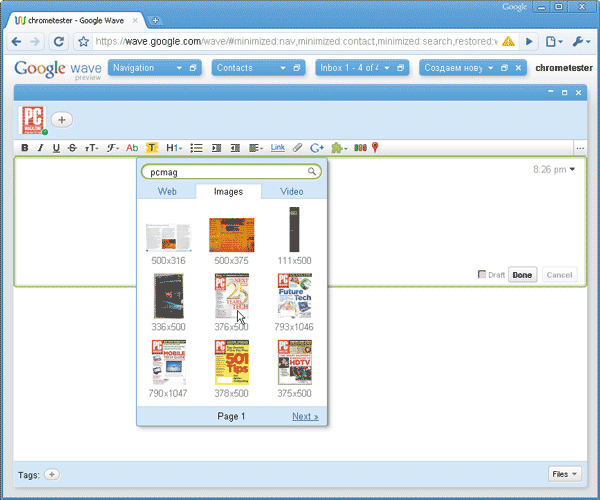Open Chrome wrench settings menu
Screen dimensions: 600x500
(581, 41)
